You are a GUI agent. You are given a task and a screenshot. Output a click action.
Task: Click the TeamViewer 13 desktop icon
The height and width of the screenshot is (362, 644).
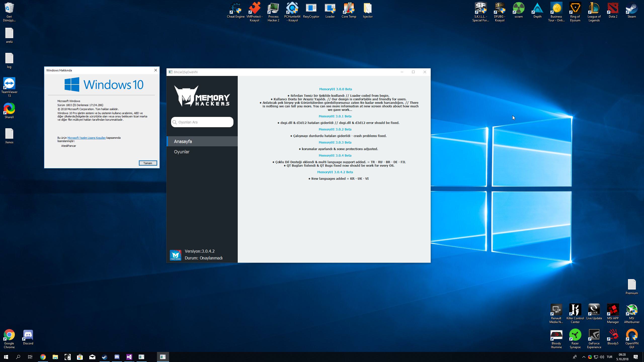click(x=9, y=87)
